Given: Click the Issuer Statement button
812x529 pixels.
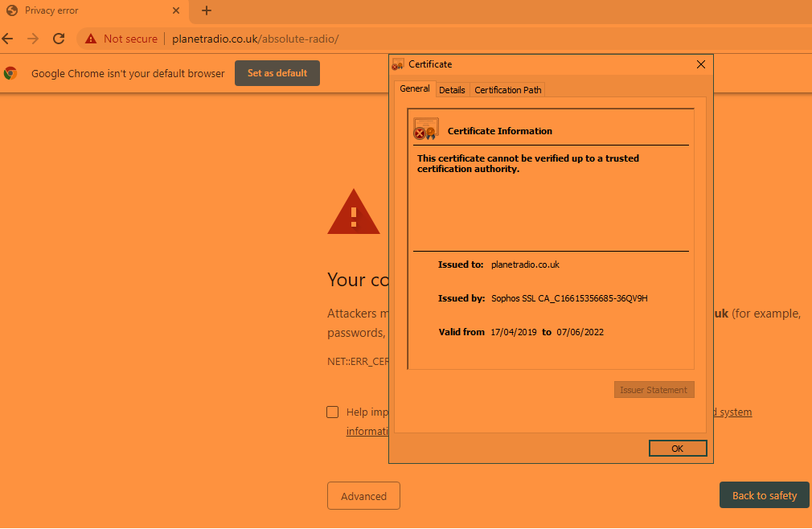Looking at the screenshot, I should coord(654,390).
